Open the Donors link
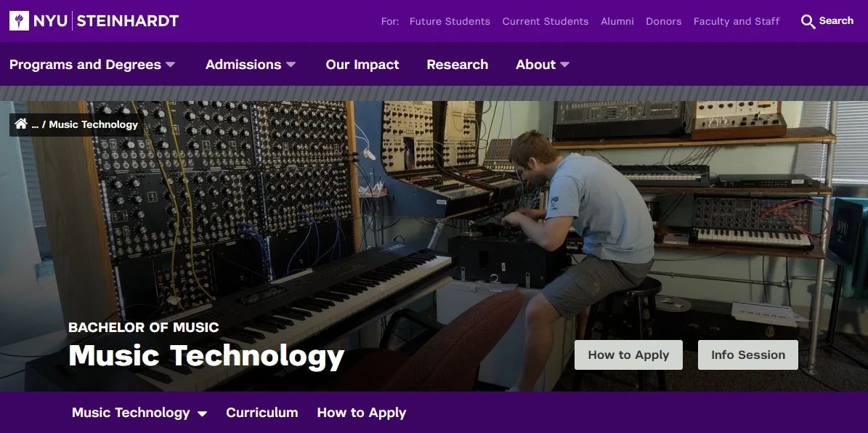Screen dimensions: 868x433 coord(663,22)
